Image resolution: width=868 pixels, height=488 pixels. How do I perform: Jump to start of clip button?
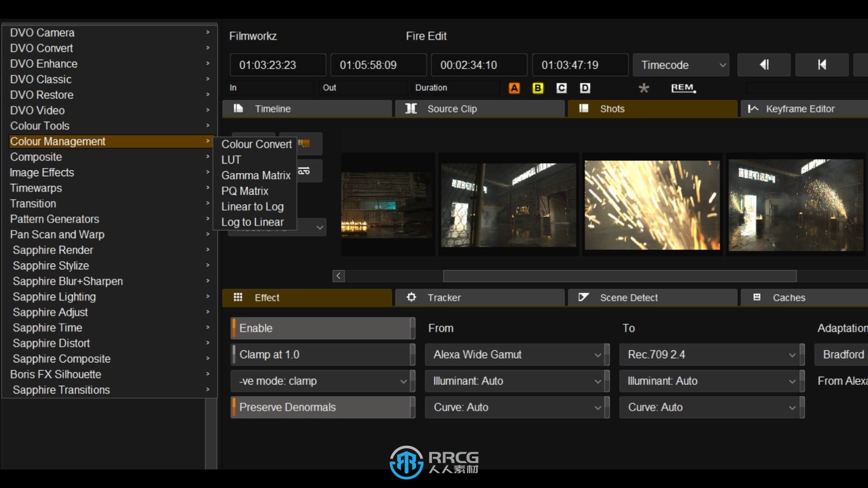(x=822, y=65)
